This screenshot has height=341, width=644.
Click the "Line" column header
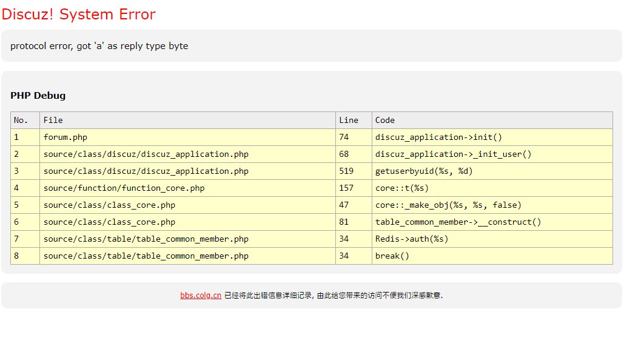[354, 121]
